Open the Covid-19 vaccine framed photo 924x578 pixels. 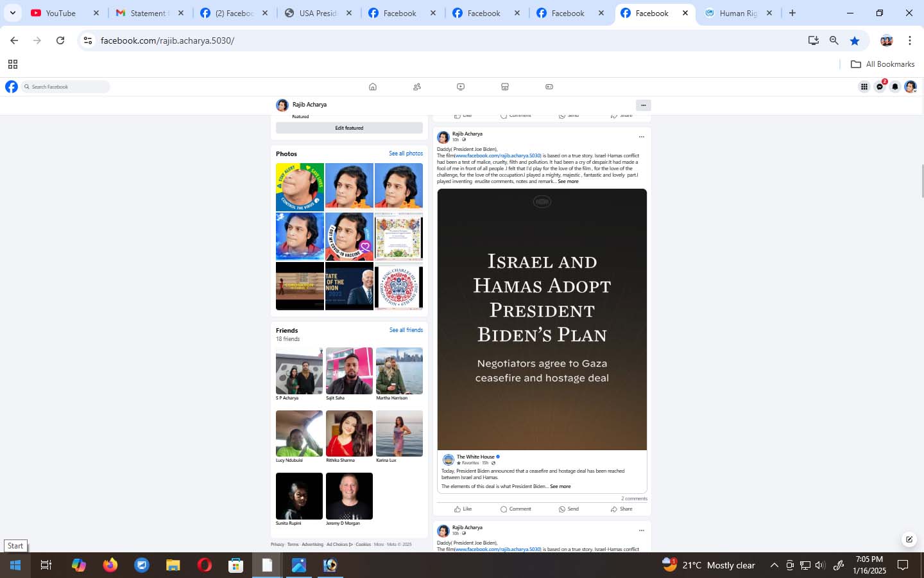coord(349,236)
